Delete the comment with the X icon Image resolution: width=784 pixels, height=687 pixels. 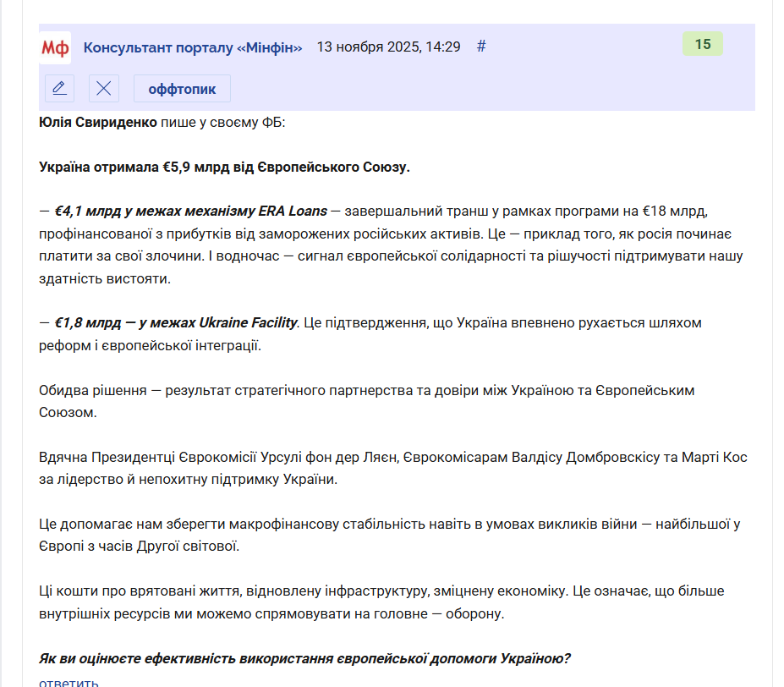pyautogui.click(x=104, y=89)
